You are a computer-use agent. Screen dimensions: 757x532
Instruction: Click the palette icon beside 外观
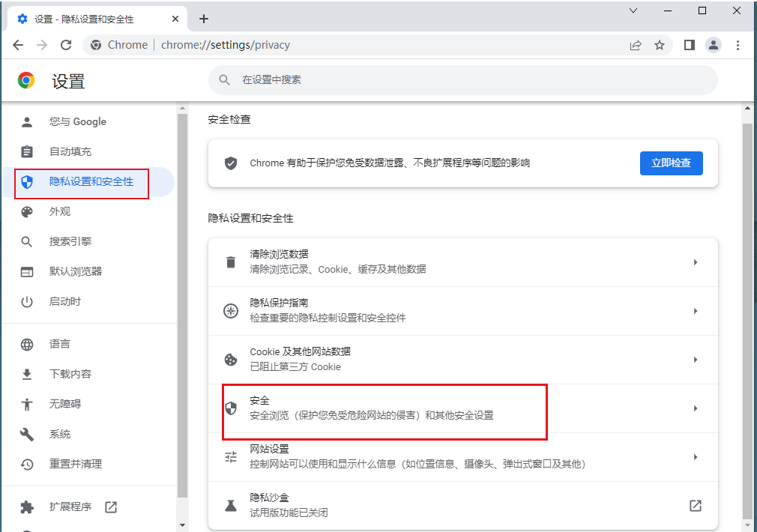click(27, 212)
